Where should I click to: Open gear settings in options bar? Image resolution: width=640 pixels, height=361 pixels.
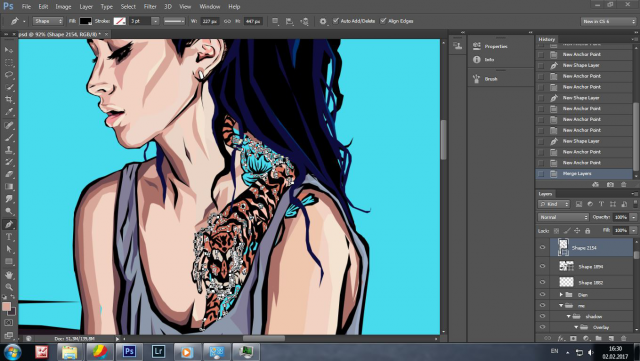323,21
